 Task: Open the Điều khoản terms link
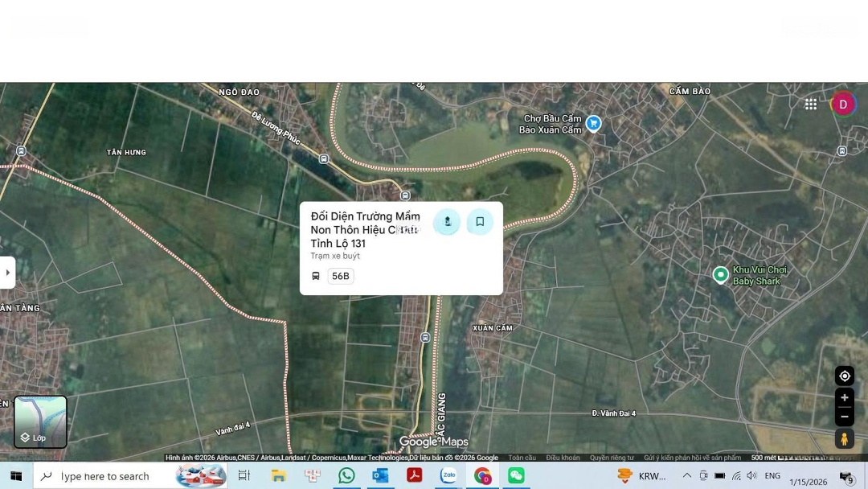click(563, 458)
